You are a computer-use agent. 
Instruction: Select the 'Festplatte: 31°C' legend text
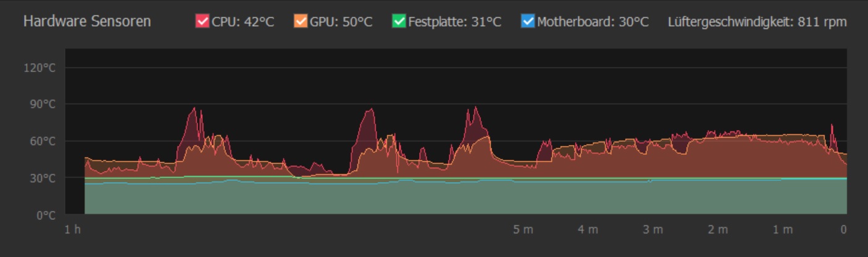point(454,22)
